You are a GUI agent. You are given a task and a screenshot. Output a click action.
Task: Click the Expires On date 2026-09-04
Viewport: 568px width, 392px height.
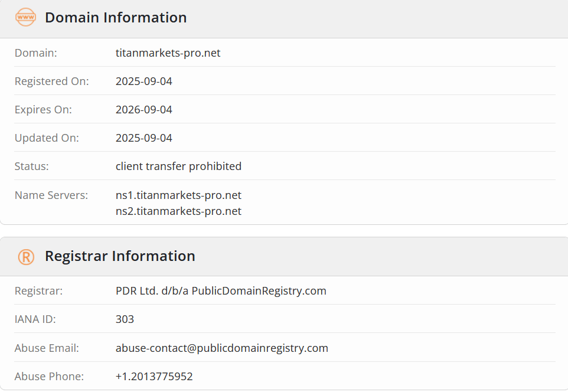pyautogui.click(x=144, y=110)
